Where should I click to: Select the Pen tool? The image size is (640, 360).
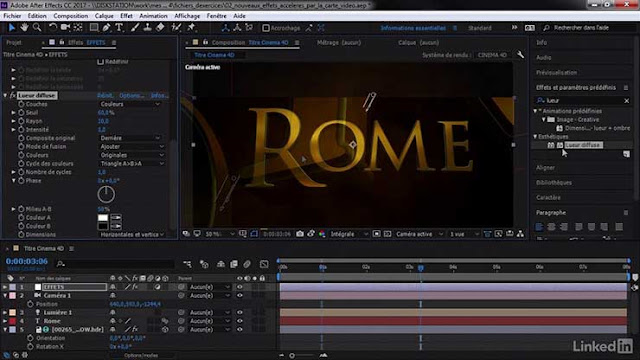pyautogui.click(x=107, y=28)
